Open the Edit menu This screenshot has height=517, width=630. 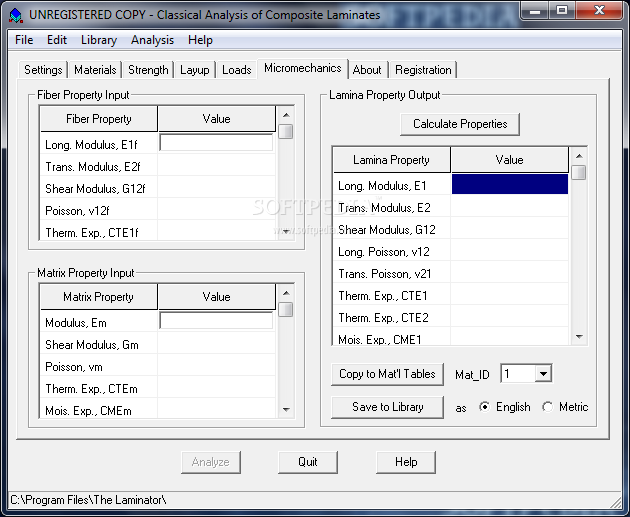pos(57,40)
